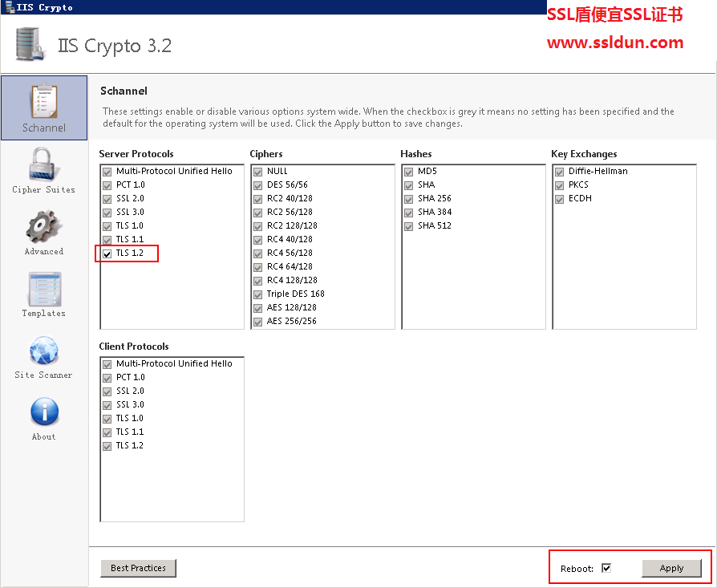Toggle Client Protocols Multi-Protocol Unified Hello checkbox
Viewport: 717px width, 588px height.
[x=107, y=364]
